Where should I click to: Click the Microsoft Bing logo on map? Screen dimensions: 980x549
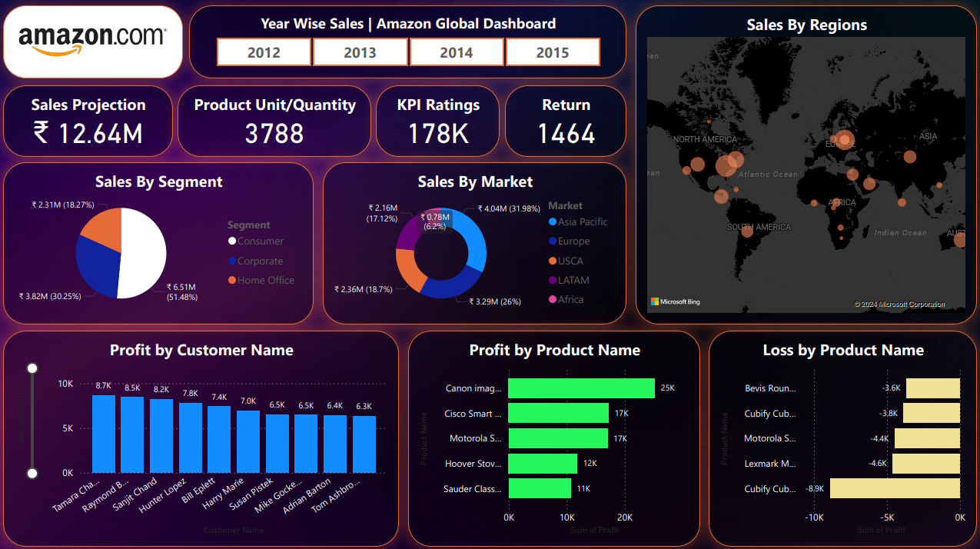click(x=676, y=302)
